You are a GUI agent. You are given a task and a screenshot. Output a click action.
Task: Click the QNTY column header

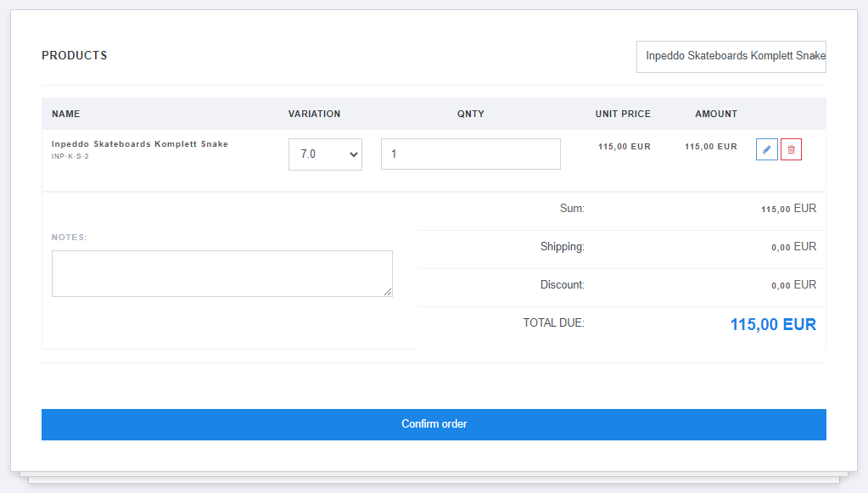pos(470,114)
